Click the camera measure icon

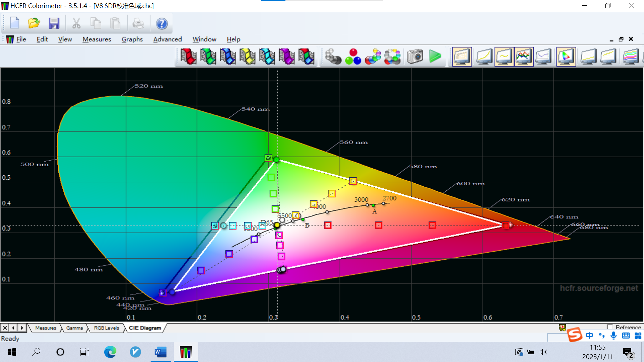pyautogui.click(x=415, y=57)
